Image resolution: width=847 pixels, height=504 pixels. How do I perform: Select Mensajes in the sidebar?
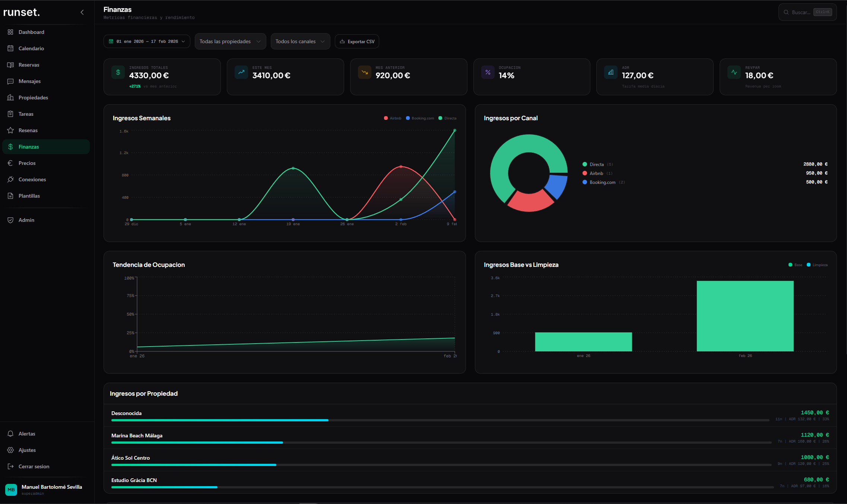[x=30, y=81]
